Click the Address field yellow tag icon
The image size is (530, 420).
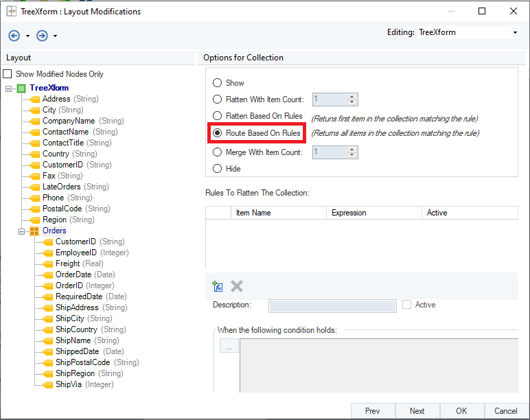[34, 100]
